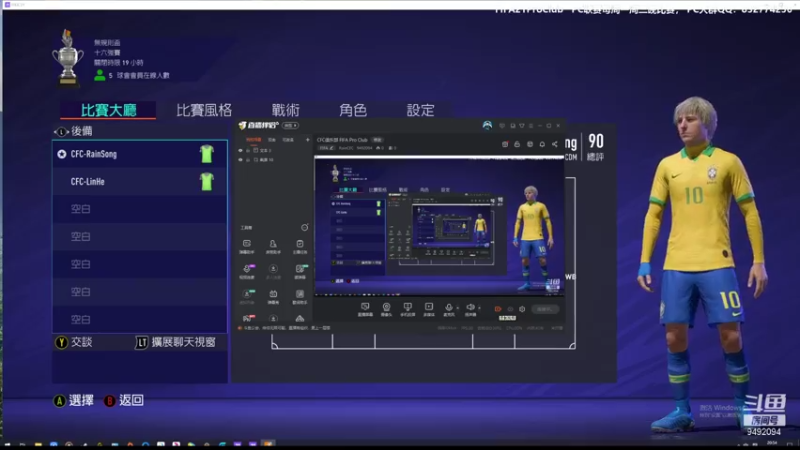Open the first toolbox tool in top row

pyautogui.click(x=246, y=246)
